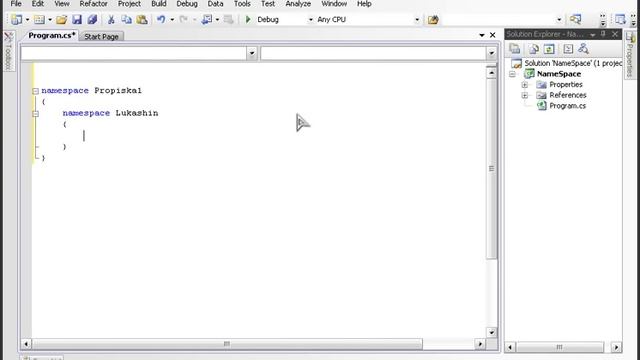Open the Refactor menu
Screen dimensions: 640x360
click(93, 4)
